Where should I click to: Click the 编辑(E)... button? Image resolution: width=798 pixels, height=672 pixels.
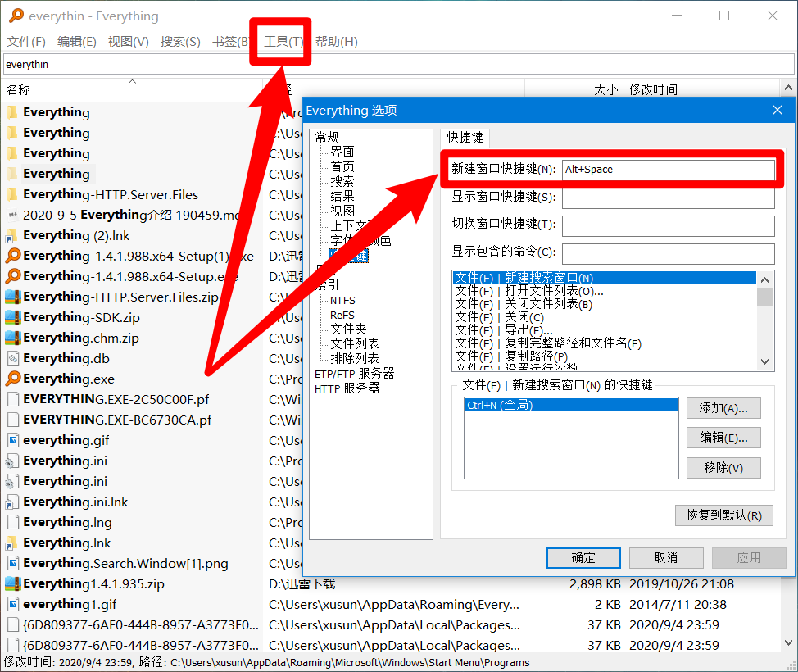[x=723, y=438]
